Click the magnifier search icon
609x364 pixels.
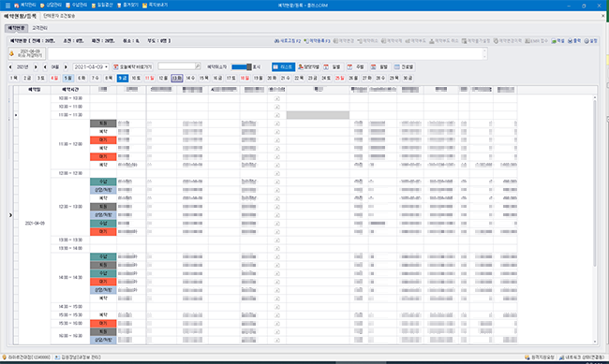pyautogui.click(x=198, y=66)
